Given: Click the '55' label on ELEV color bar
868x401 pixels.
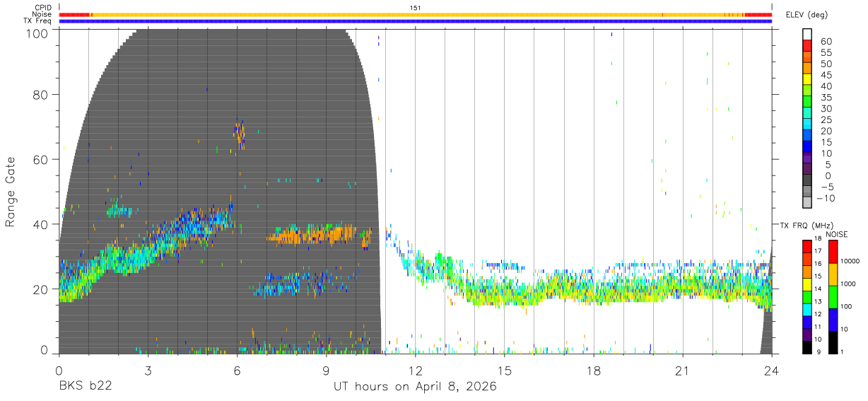Looking at the screenshot, I should 827,53.
